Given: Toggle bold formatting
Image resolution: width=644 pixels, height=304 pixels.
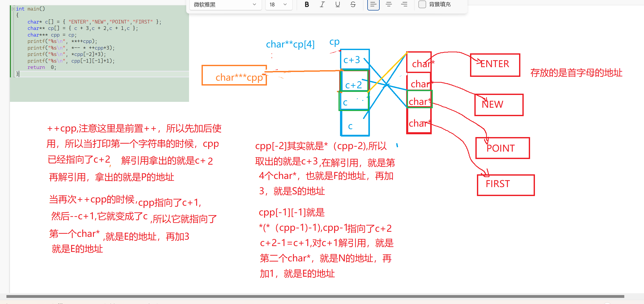Looking at the screenshot, I should pyautogui.click(x=307, y=4).
